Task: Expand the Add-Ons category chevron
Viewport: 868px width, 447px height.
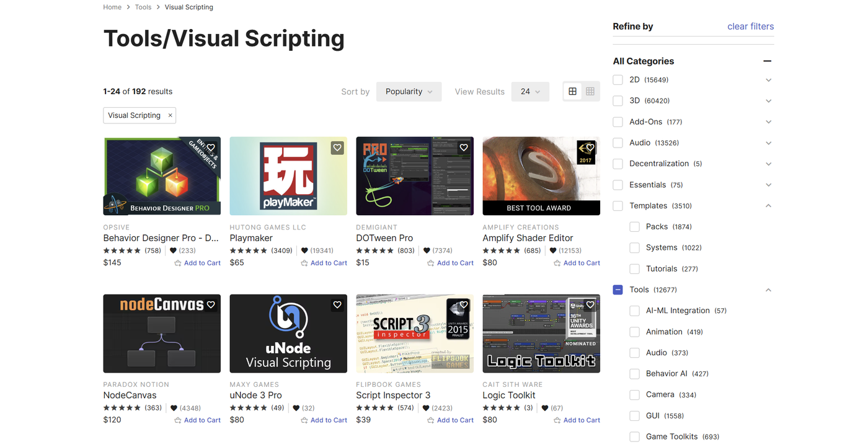Action: click(769, 122)
